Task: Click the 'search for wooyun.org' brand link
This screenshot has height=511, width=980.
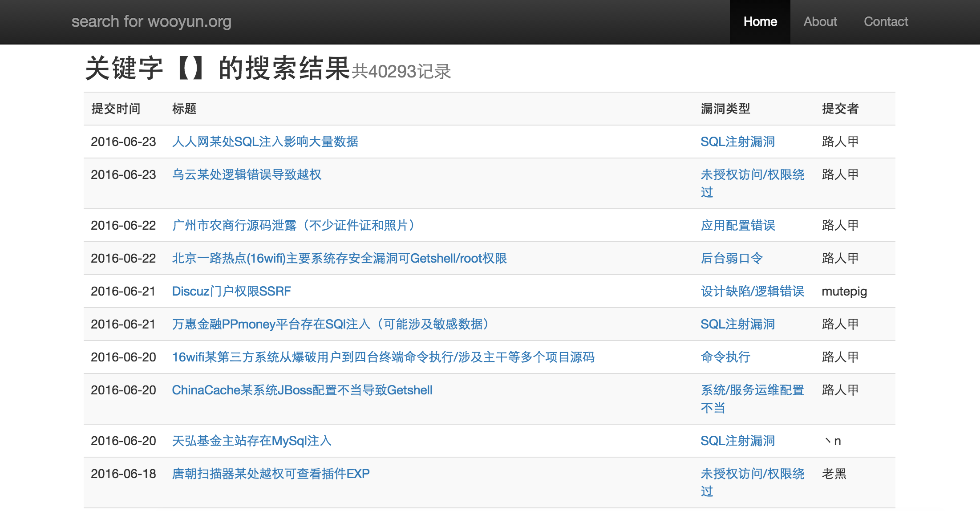Action: [x=151, y=22]
